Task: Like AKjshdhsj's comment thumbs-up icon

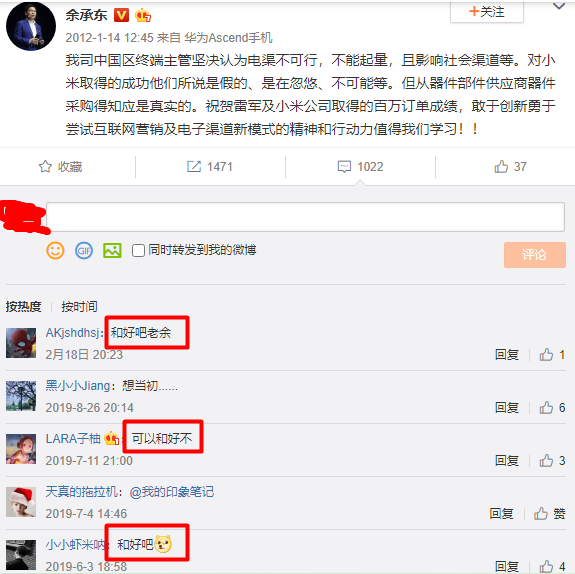Action: point(546,355)
